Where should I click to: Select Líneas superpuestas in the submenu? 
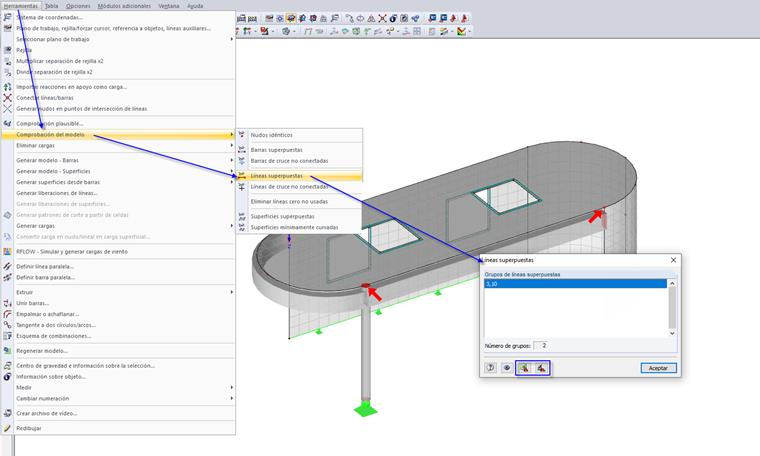(x=299, y=176)
